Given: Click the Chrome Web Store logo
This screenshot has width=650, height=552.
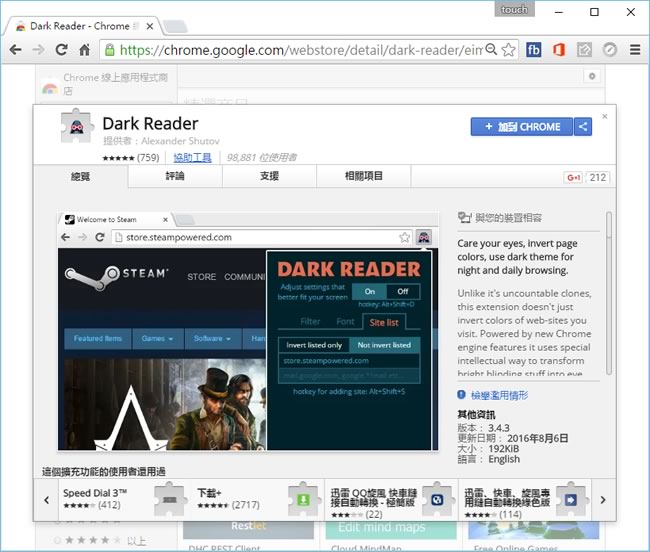Looking at the screenshot, I should point(50,88).
